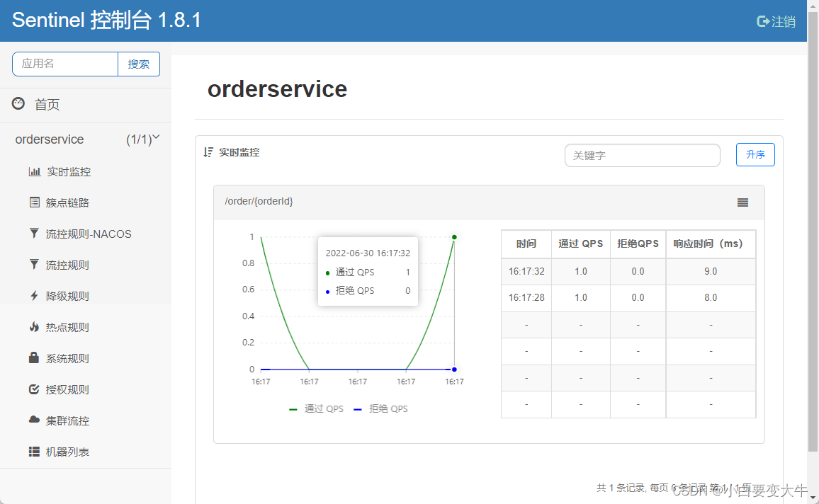Click the flame icon for 热点规则
Viewport: 819px width, 504px height.
pos(35,326)
